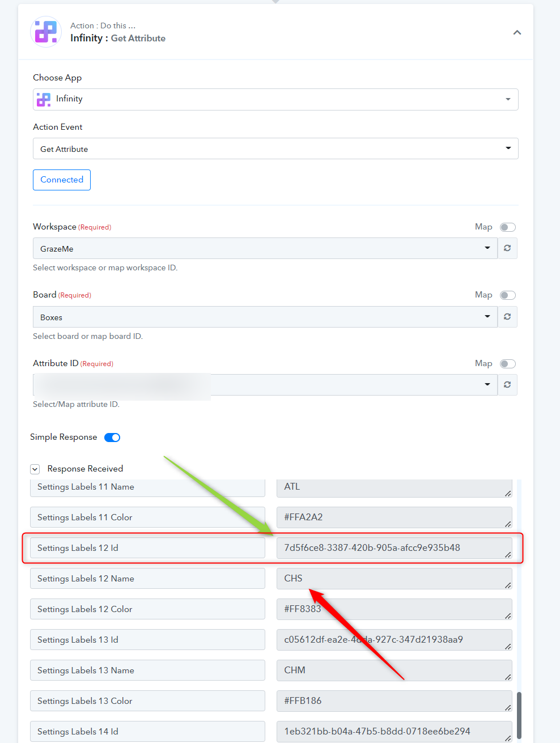
Task: Turn off the Simple Response toggle
Action: pos(112,438)
